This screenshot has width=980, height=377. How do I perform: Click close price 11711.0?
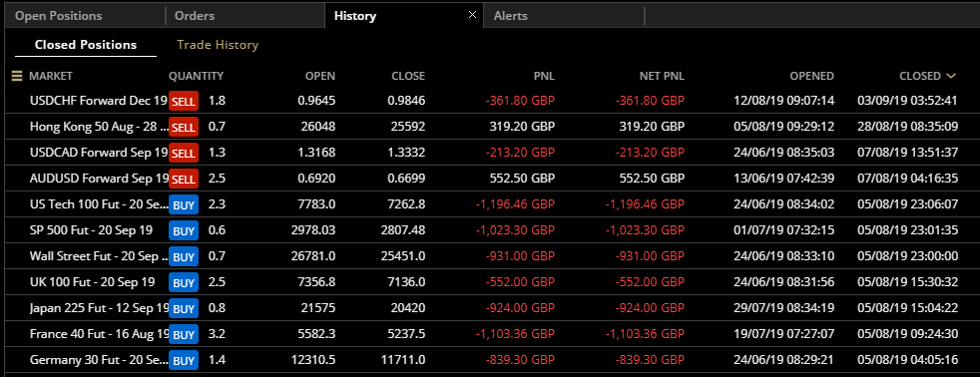(x=402, y=359)
